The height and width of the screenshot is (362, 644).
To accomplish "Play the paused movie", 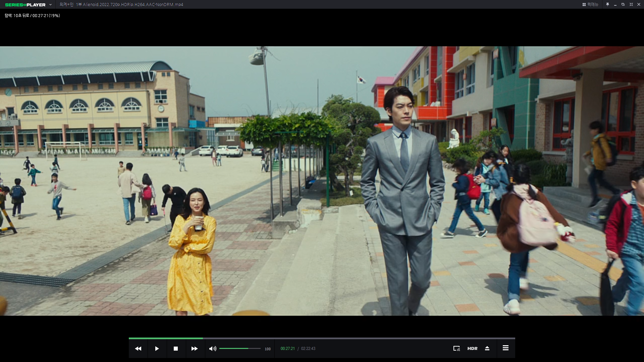I will (x=157, y=349).
